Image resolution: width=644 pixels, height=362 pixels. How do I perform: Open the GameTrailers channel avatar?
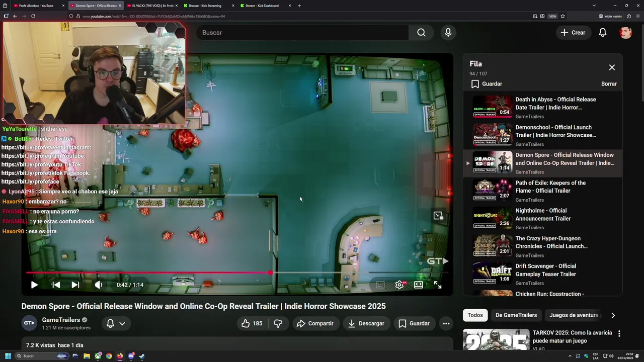pyautogui.click(x=29, y=323)
